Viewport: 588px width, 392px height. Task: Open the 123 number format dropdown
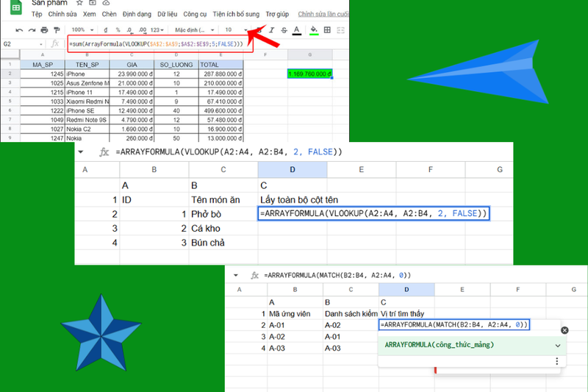tap(157, 30)
